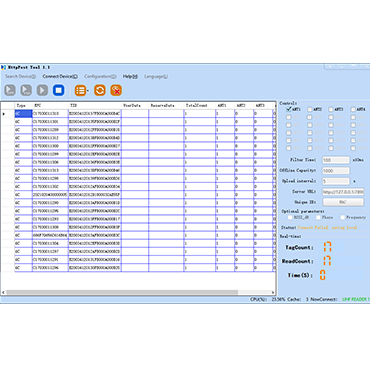Click the Server URL input field

[x=343, y=192]
